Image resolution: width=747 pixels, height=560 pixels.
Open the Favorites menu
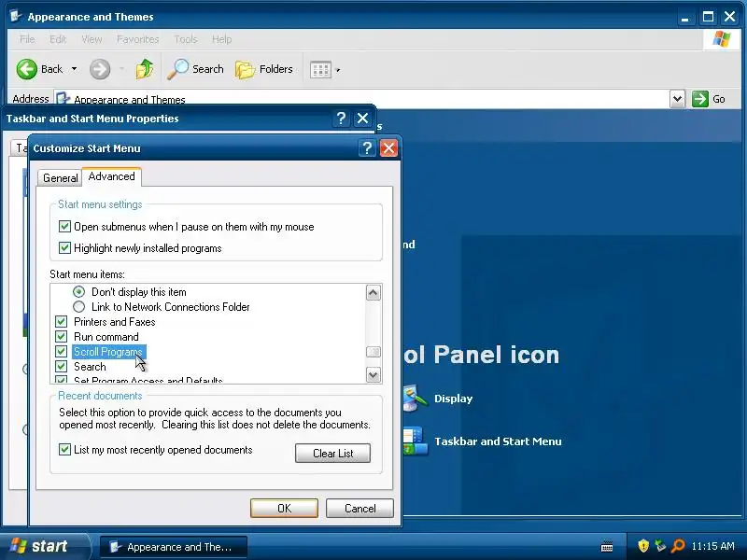pyautogui.click(x=137, y=39)
